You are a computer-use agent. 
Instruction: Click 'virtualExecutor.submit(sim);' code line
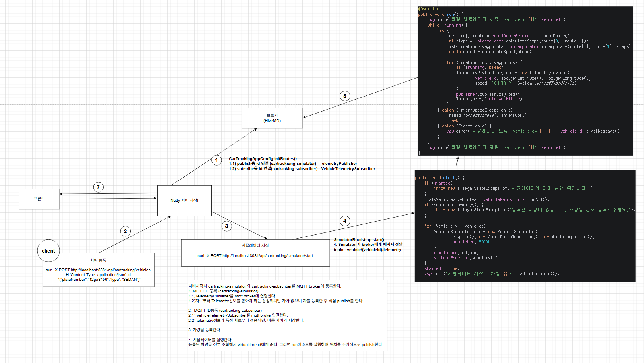click(466, 258)
